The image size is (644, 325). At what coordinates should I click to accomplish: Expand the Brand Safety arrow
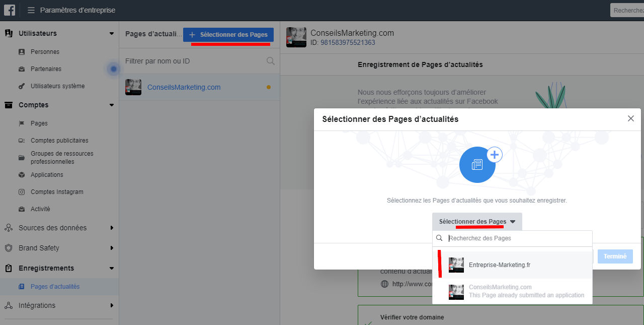(x=112, y=248)
